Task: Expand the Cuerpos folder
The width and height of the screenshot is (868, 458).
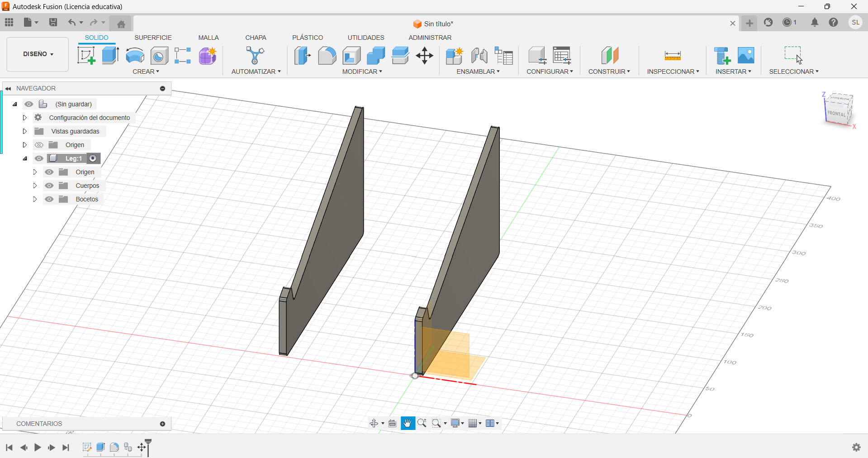Action: [35, 186]
